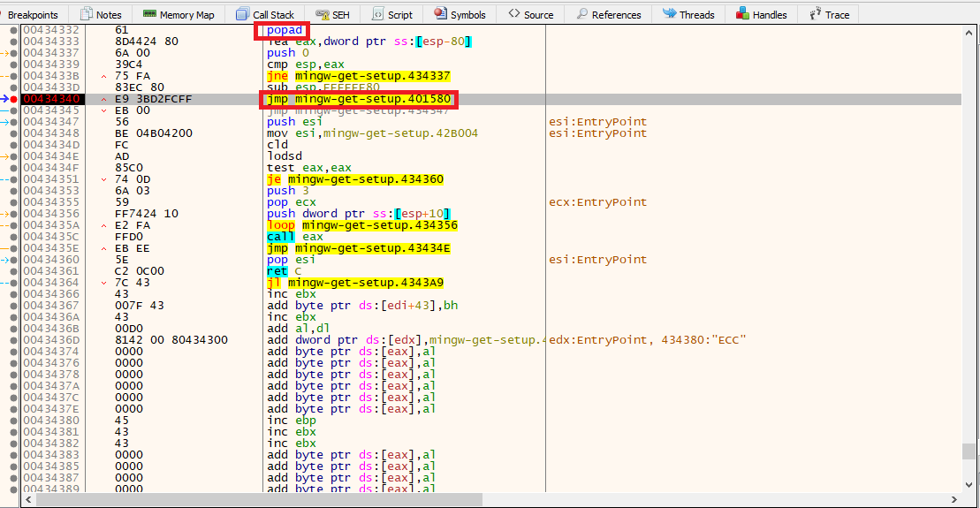Open the Source tab
The image size is (980, 508).
pyautogui.click(x=531, y=14)
